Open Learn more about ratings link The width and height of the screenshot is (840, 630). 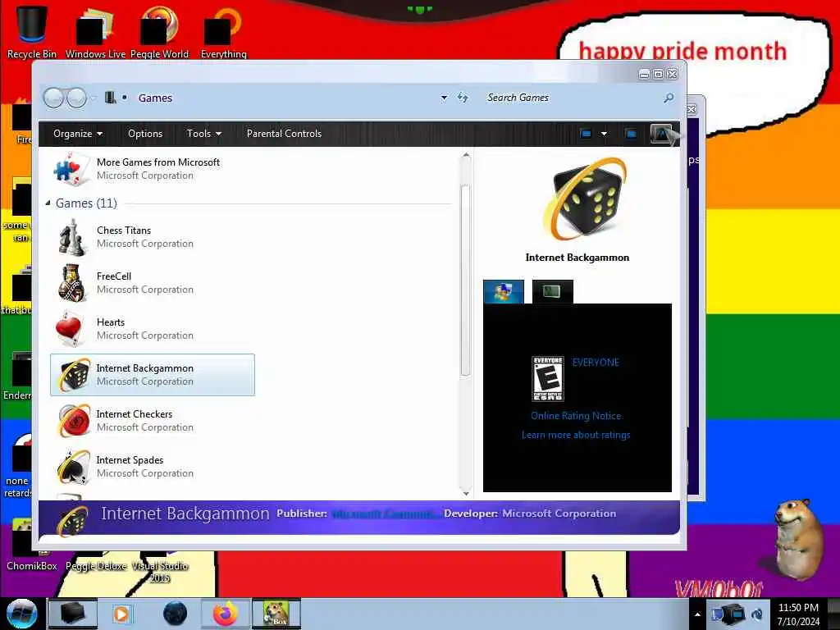coord(576,435)
